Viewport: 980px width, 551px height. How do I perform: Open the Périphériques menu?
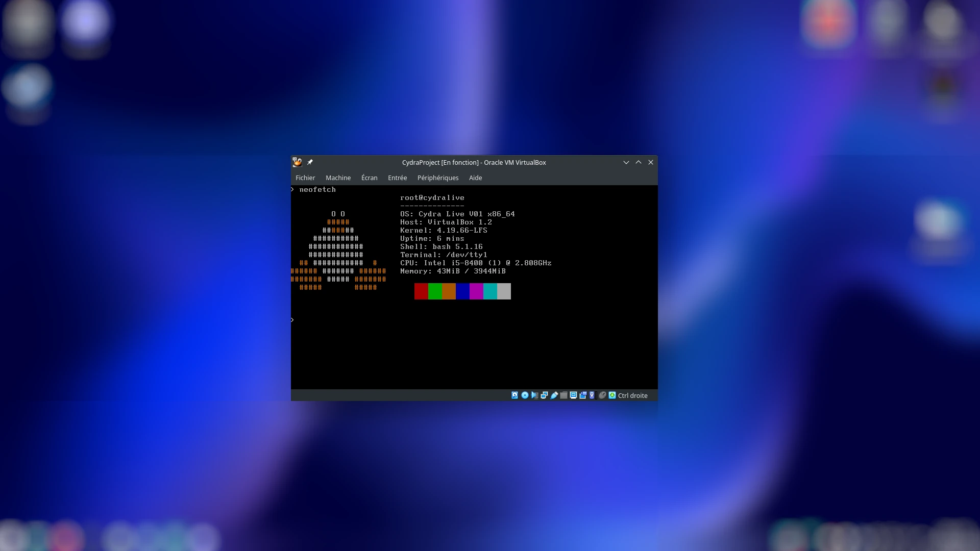[438, 178]
